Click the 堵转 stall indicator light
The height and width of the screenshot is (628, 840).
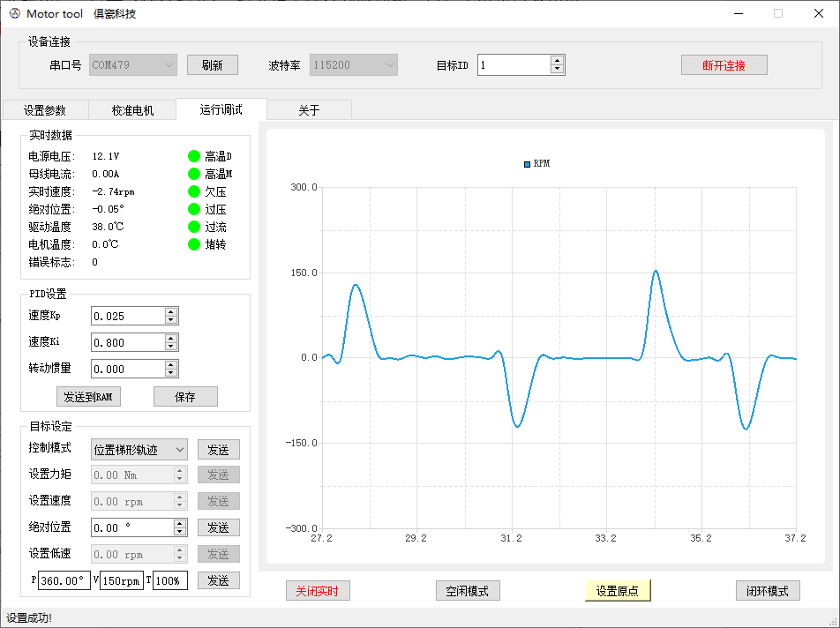[193, 243]
